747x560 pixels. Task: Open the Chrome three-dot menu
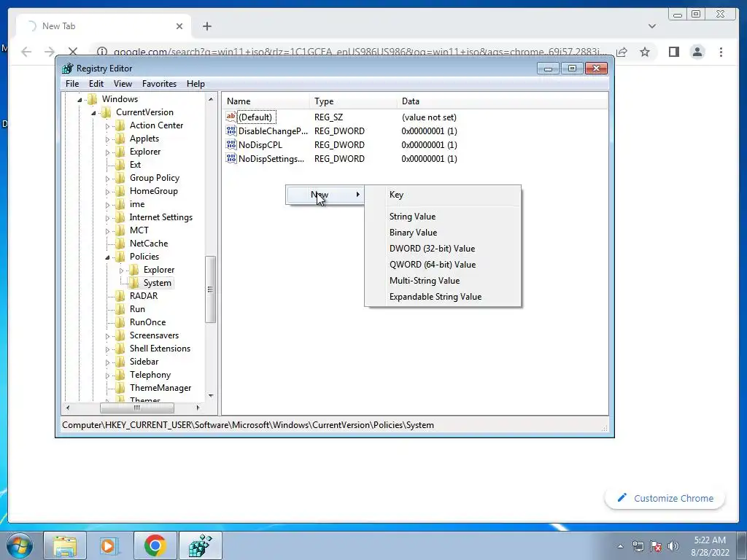click(x=721, y=52)
